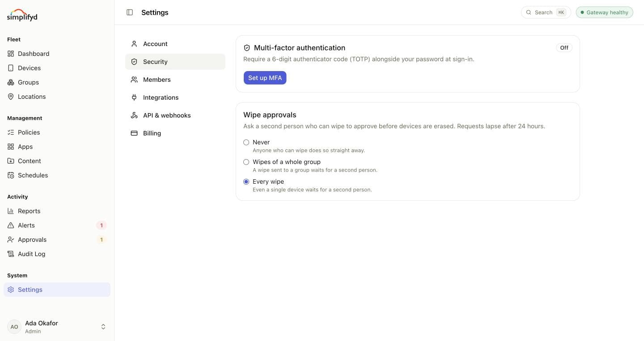644x341 pixels.
Task: Click the Locations pin icon
Action: (11, 97)
